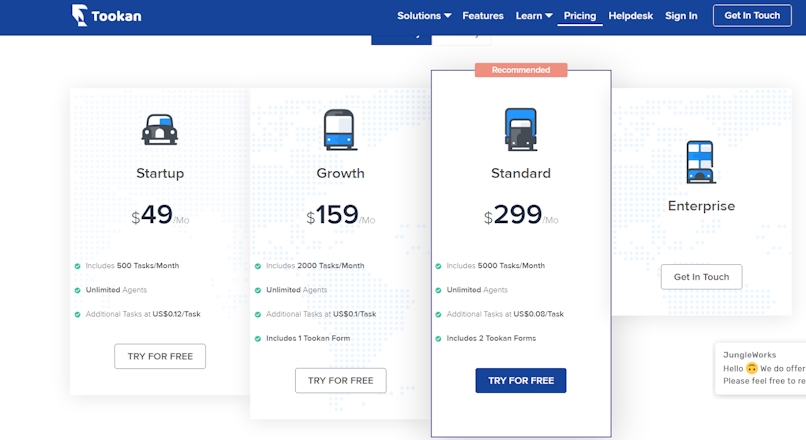Click the $49/Mo price
The width and height of the screenshot is (806, 440).
click(160, 215)
